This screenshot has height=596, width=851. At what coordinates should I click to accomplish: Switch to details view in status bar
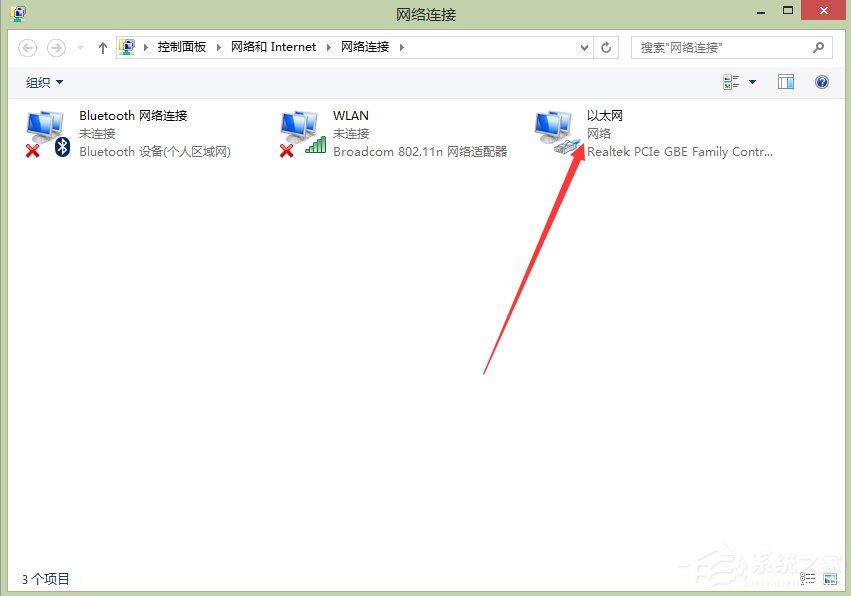(808, 579)
